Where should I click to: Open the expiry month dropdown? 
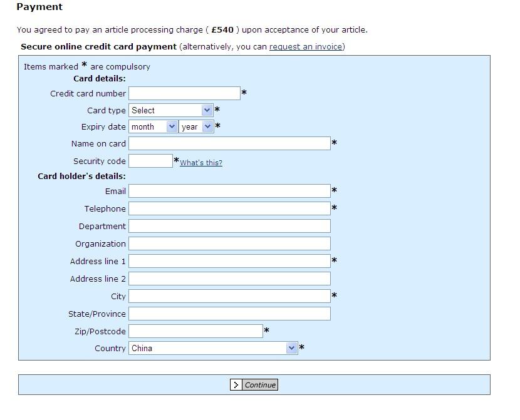pyautogui.click(x=153, y=126)
